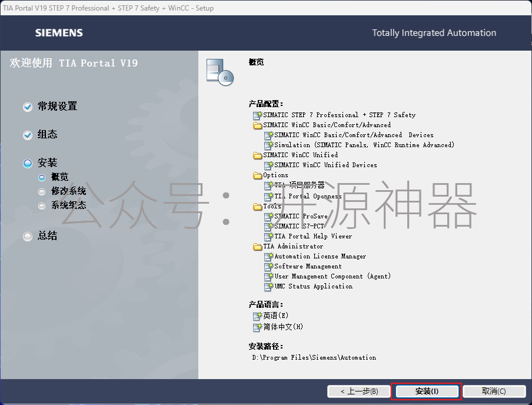Viewport: 532px width, 405px height.
Task: Click the TIA Portal V19 Setup window title bar
Action: 266,8
